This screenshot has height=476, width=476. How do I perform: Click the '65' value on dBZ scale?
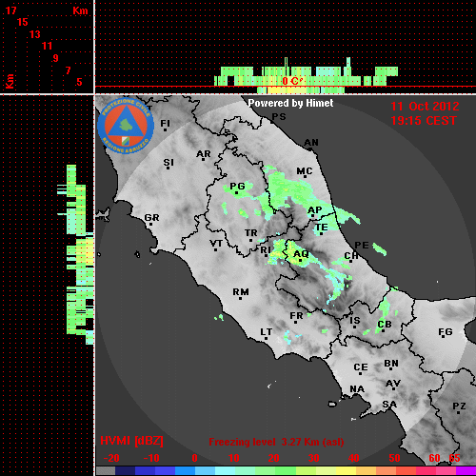coord(454,458)
